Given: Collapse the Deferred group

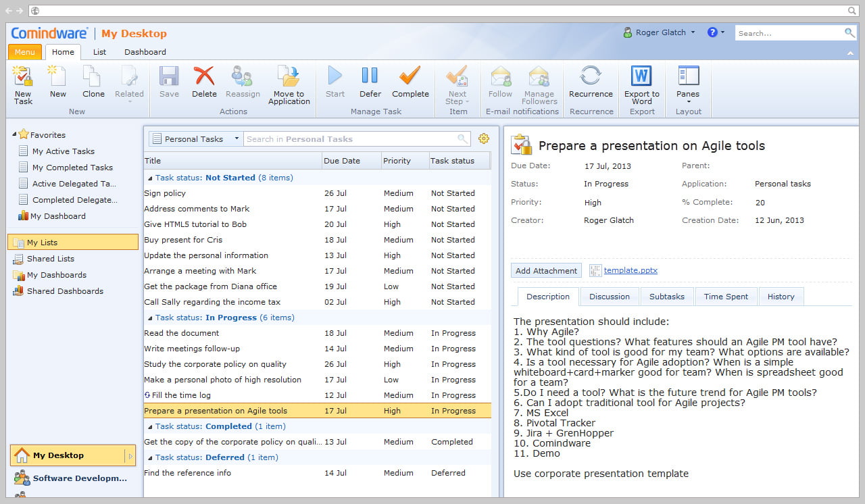Looking at the screenshot, I should [150, 457].
